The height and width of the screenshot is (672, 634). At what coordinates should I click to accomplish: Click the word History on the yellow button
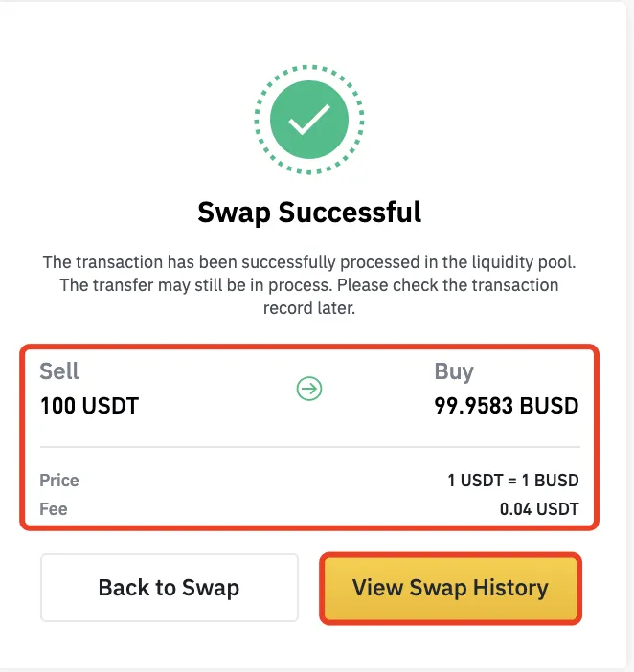coord(510,587)
